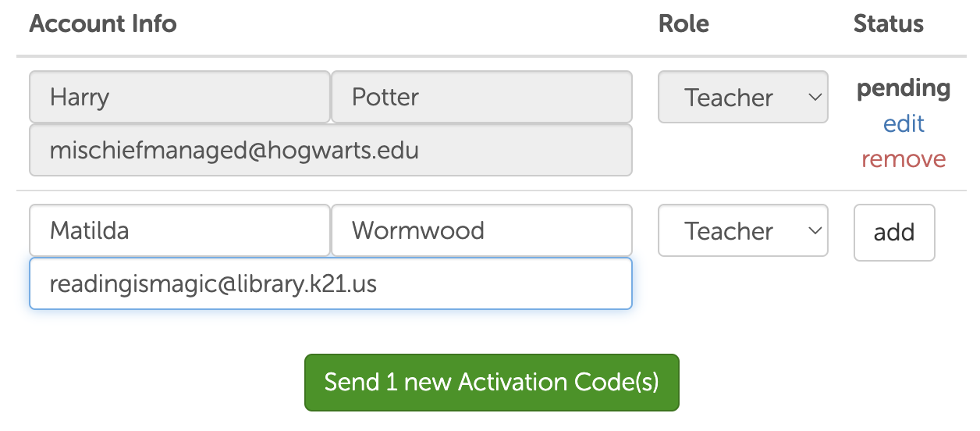Click the readingismagic@library.k21.us email field
Image resolution: width=980 pixels, height=431 pixels.
click(330, 283)
